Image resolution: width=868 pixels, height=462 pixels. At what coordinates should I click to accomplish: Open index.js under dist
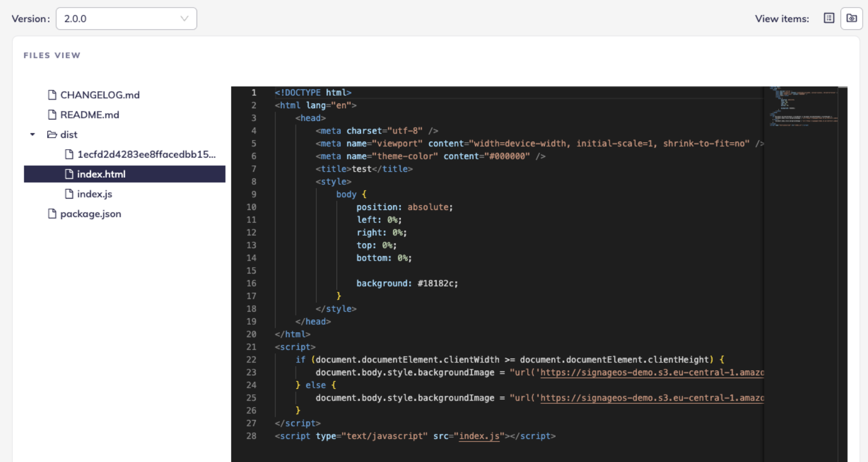click(94, 194)
